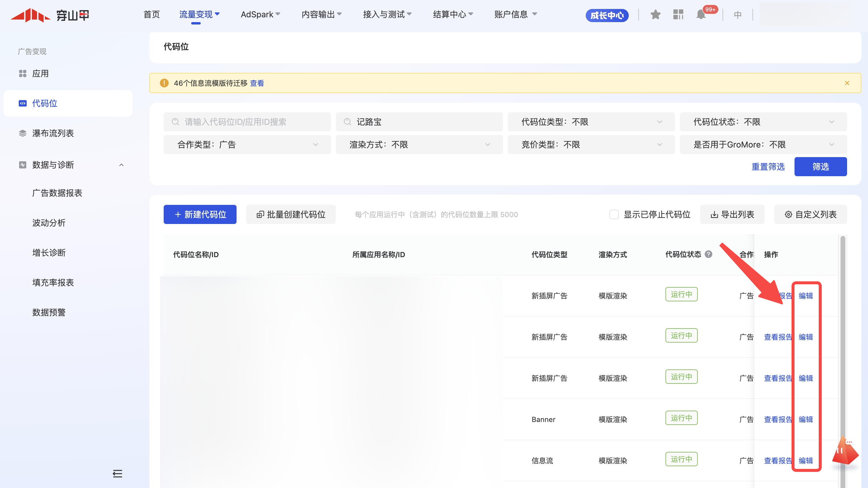The image size is (868, 488).
Task: Enable 显示已停止代码位 checkbox
Action: [614, 214]
